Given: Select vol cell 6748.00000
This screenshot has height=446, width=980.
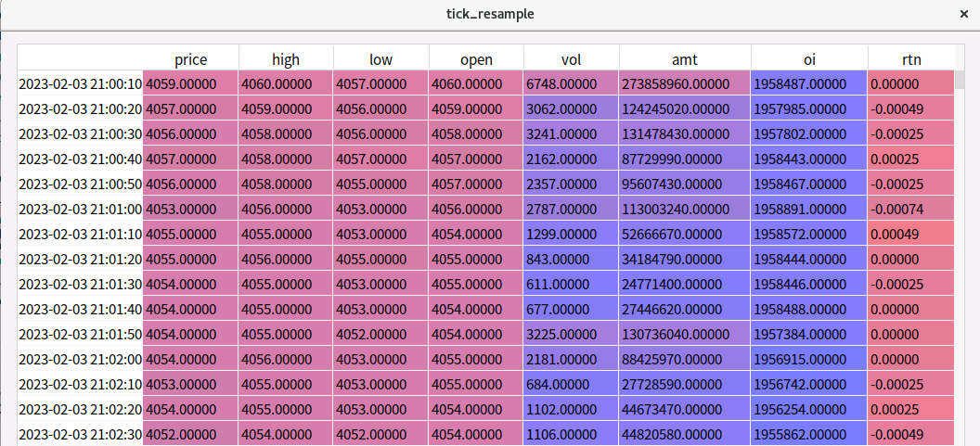Looking at the screenshot, I should point(572,83).
